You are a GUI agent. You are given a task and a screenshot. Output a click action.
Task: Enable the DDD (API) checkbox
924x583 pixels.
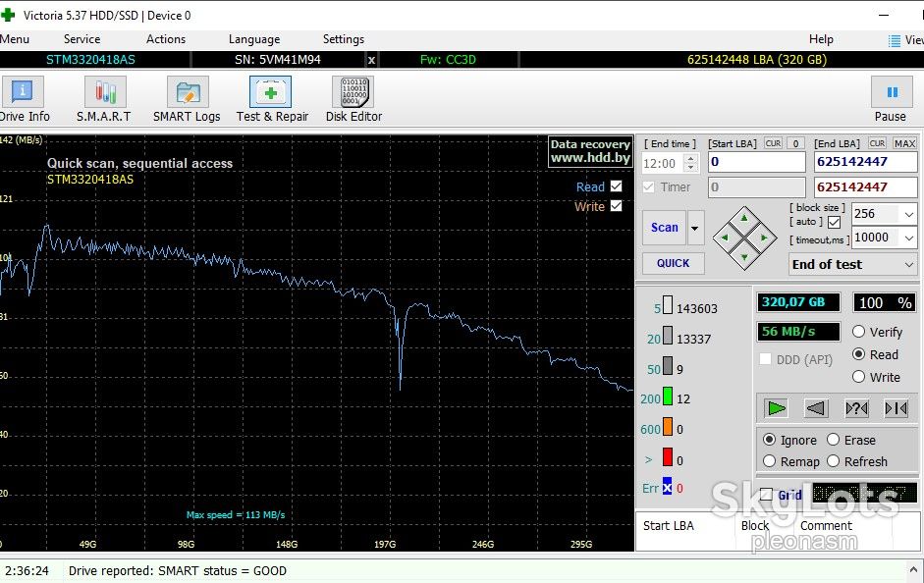(766, 359)
